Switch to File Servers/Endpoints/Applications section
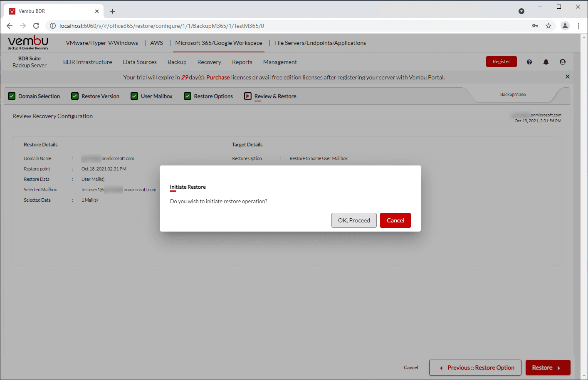The width and height of the screenshot is (588, 380). (320, 43)
